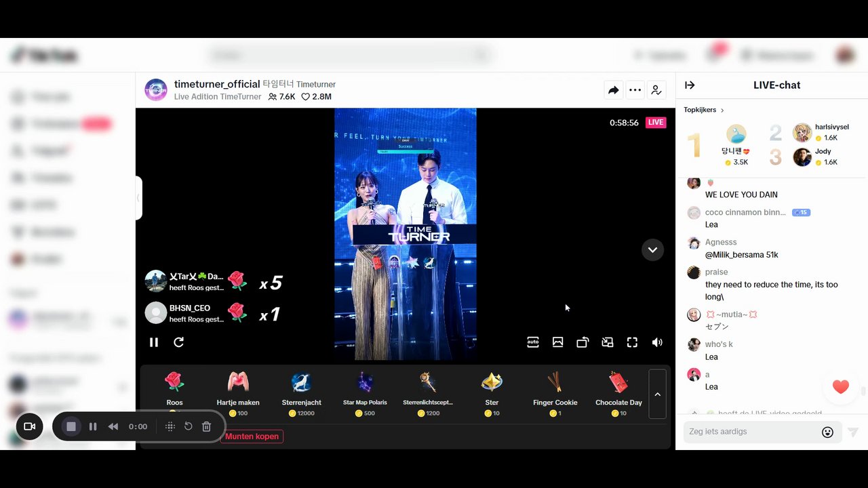The height and width of the screenshot is (488, 868).
Task: Click the 2.8M likes counter
Action: pos(317,97)
